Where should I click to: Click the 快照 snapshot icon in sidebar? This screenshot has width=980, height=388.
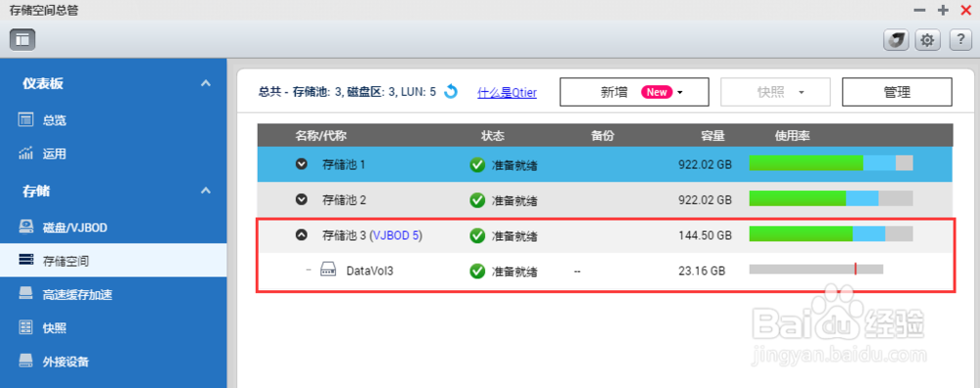tap(25, 327)
